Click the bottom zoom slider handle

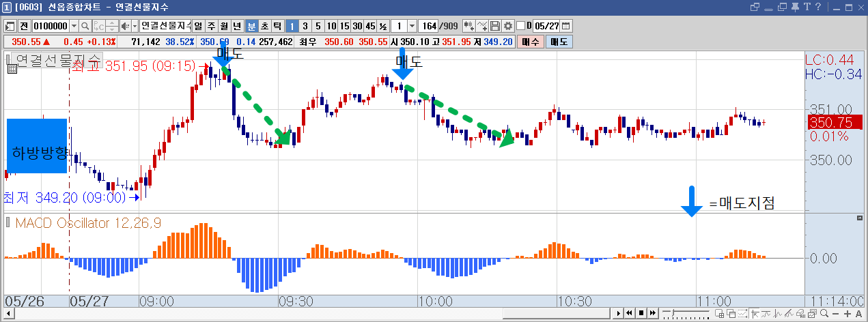674,313
